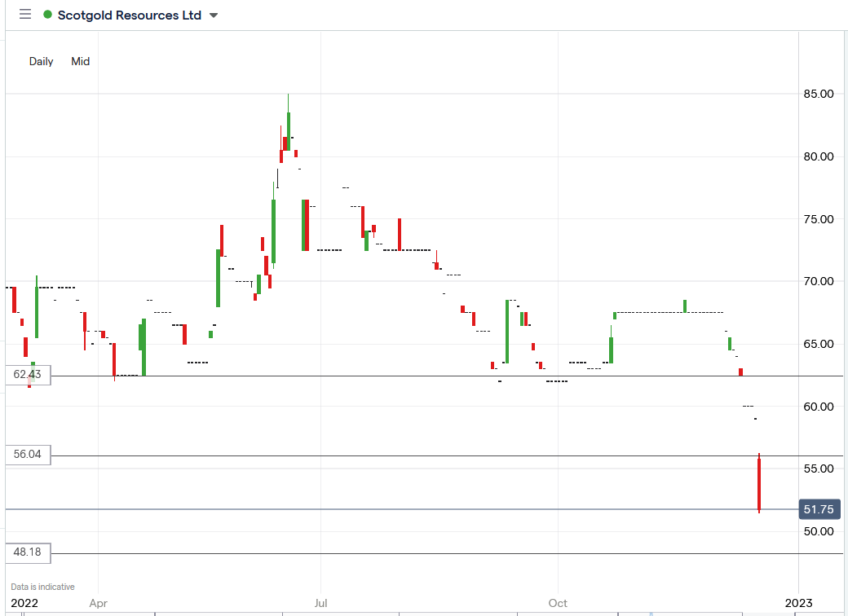
Task: Click the Jul date axis label
Action: pyautogui.click(x=320, y=602)
